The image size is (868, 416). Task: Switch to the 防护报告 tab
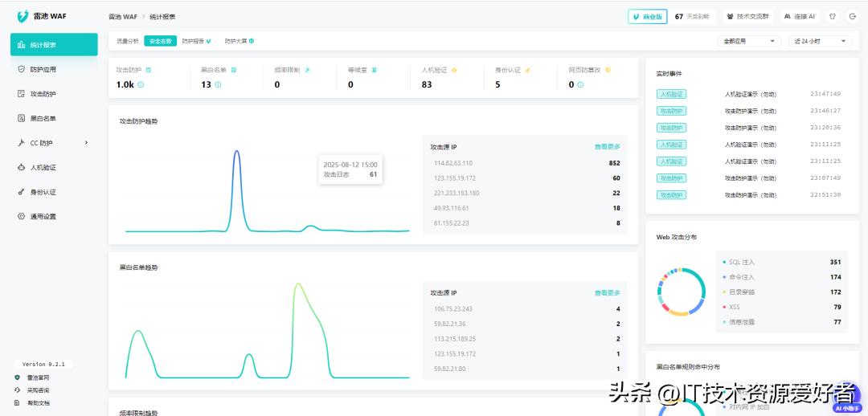coord(196,41)
